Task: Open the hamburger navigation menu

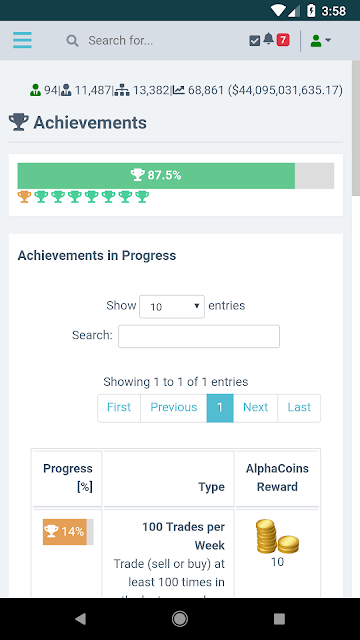Action: [22, 40]
